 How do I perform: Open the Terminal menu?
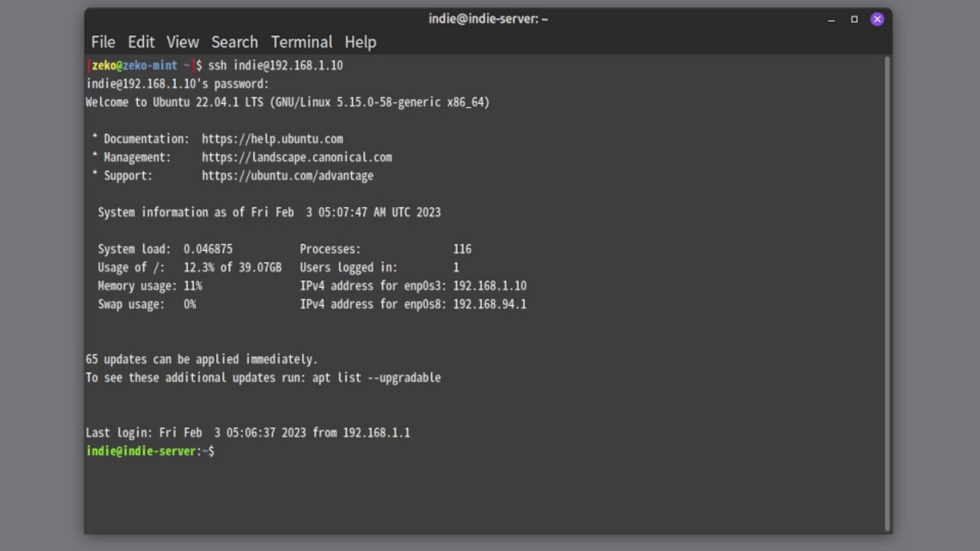[302, 42]
